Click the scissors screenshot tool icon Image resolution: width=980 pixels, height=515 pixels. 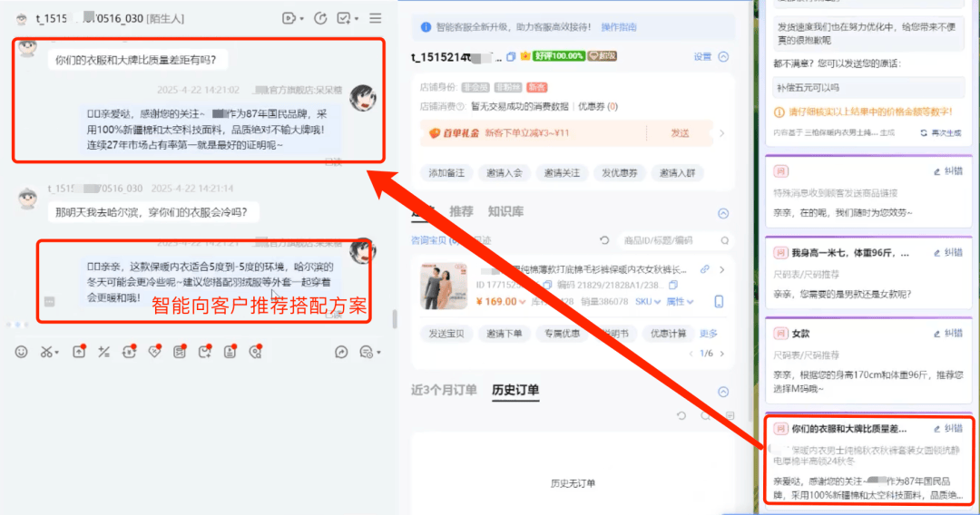(x=46, y=352)
